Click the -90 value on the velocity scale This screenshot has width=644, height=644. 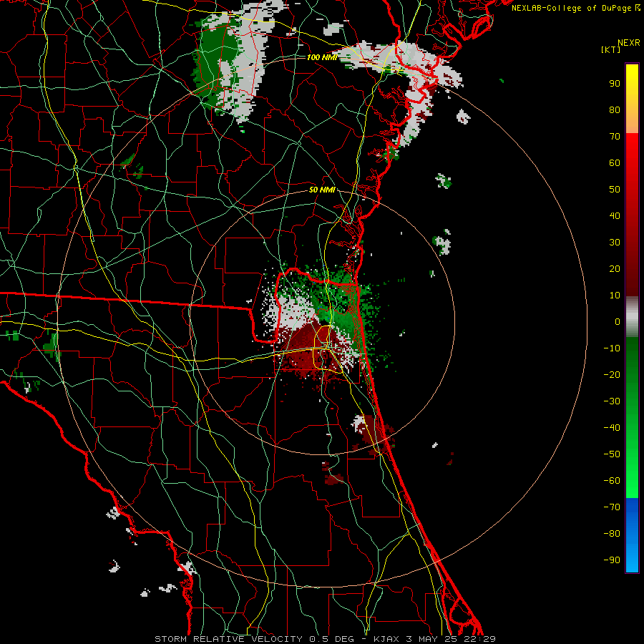612,560
